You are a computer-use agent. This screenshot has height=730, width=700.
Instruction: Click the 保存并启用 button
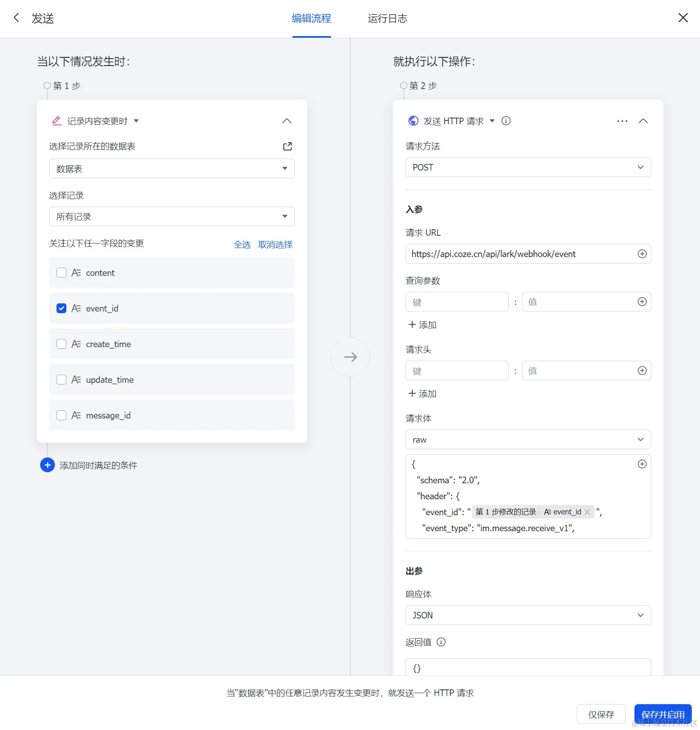663,714
